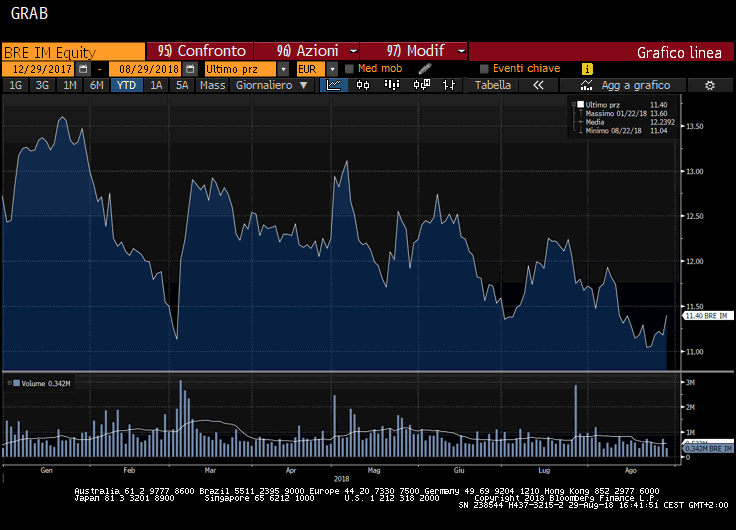This screenshot has height=530, width=736.
Task: Click the Grafico linea title
Action: [679, 53]
